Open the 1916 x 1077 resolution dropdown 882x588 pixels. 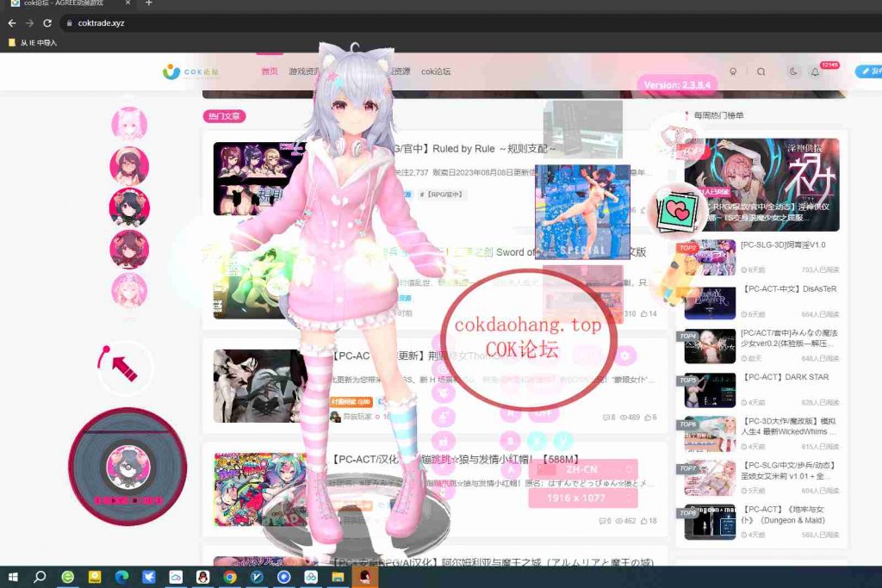pos(582,498)
